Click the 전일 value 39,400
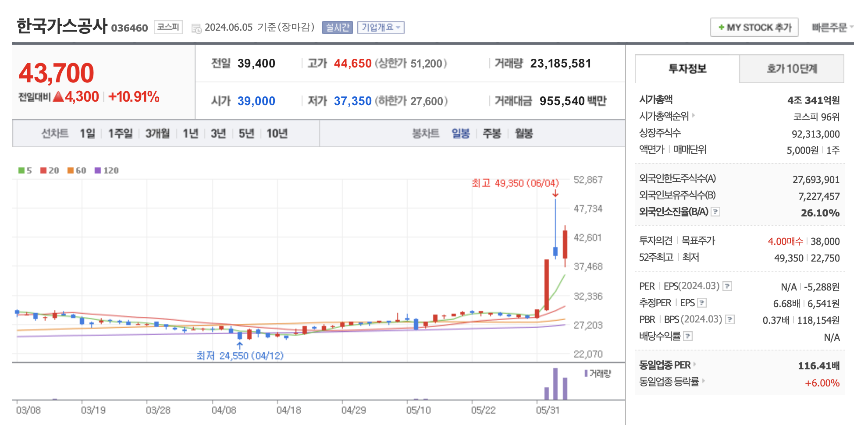This screenshot has width=868, height=425. point(256,64)
